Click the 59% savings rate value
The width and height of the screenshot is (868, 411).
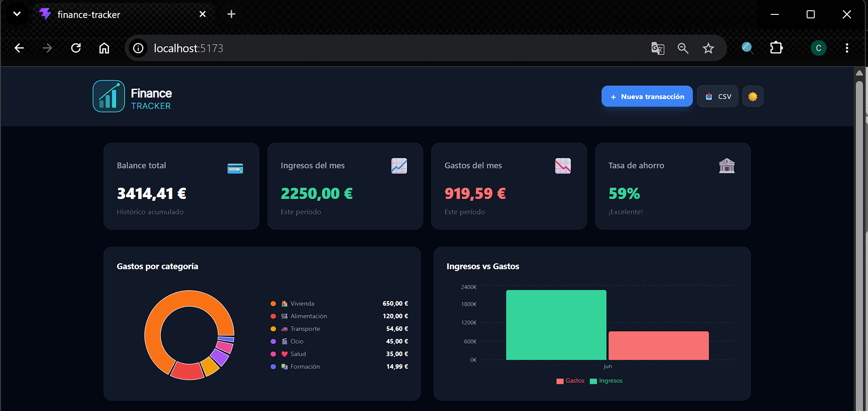click(624, 194)
